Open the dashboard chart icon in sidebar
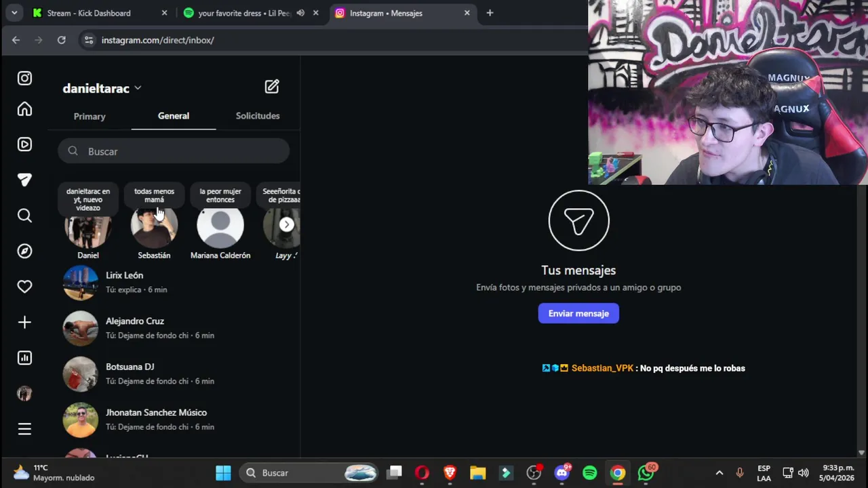The height and width of the screenshot is (488, 868). [24, 358]
